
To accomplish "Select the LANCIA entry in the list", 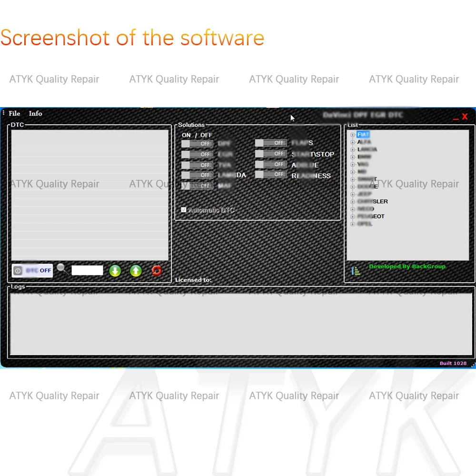I will click(x=367, y=149).
